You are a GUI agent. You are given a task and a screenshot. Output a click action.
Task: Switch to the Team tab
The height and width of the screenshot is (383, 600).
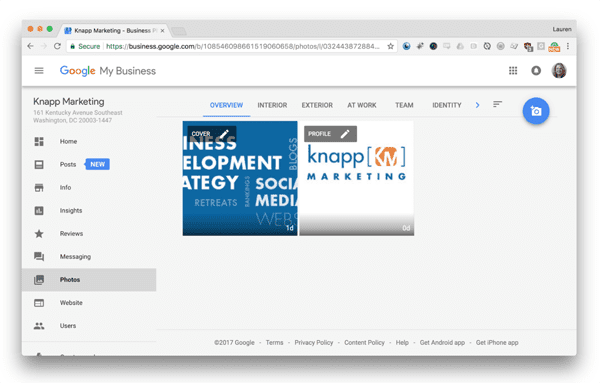(x=404, y=105)
